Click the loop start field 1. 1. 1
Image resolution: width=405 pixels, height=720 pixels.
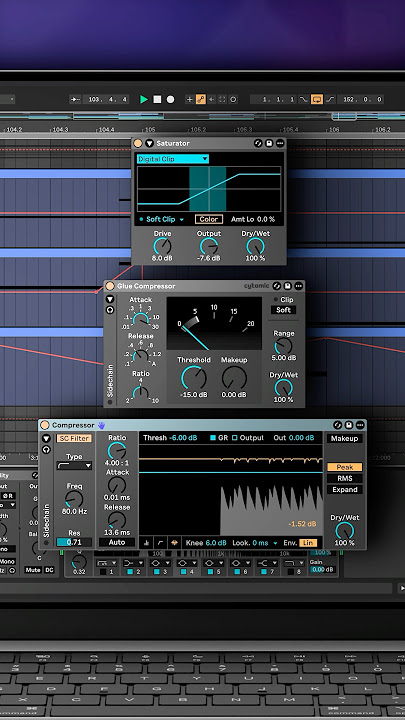point(273,99)
